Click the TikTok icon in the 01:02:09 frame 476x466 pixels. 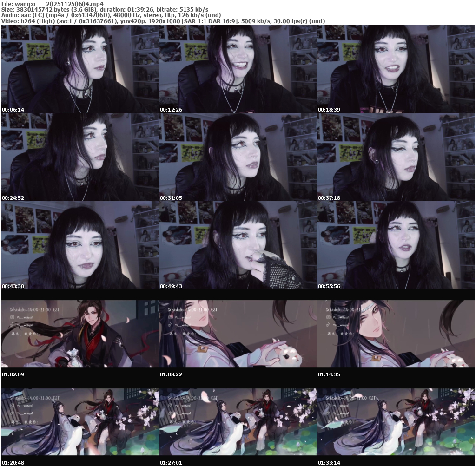point(12,325)
